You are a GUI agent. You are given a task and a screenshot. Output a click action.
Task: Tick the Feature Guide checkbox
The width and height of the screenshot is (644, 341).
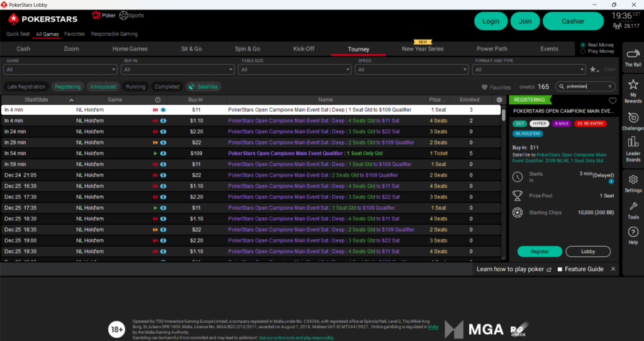tap(559, 269)
